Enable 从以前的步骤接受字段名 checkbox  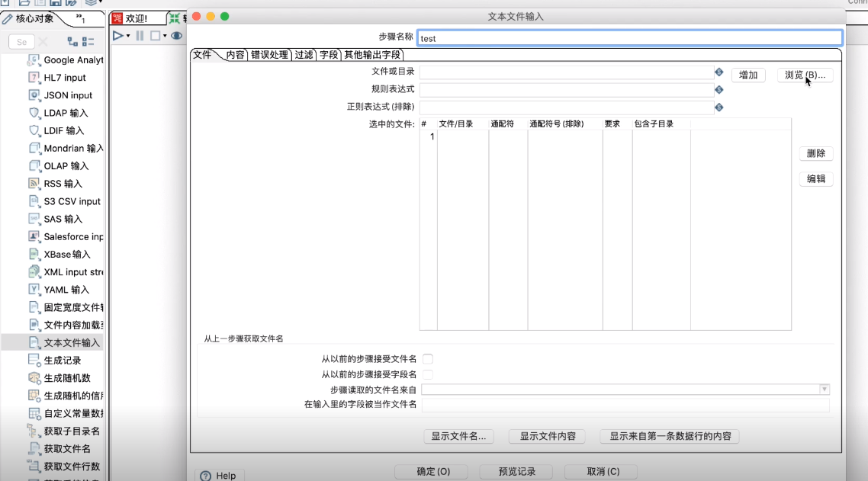(x=429, y=374)
